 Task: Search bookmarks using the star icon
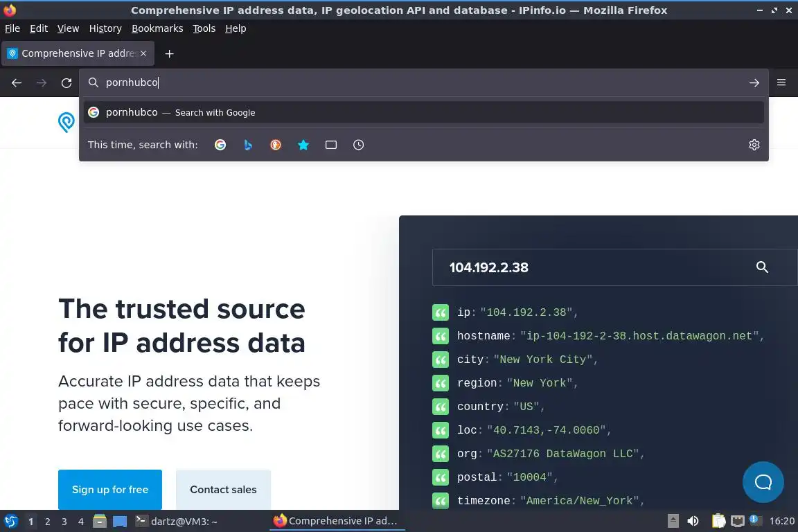coord(303,145)
